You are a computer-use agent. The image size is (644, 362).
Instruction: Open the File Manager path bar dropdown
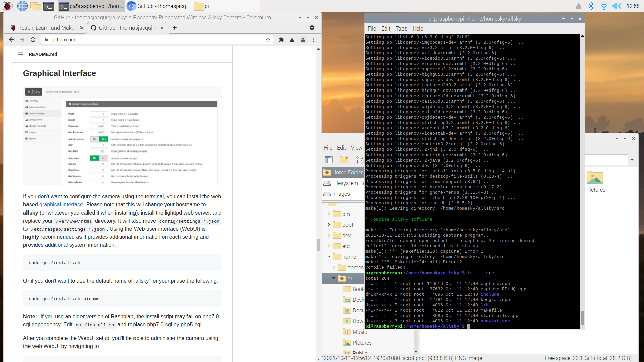[x=632, y=160]
